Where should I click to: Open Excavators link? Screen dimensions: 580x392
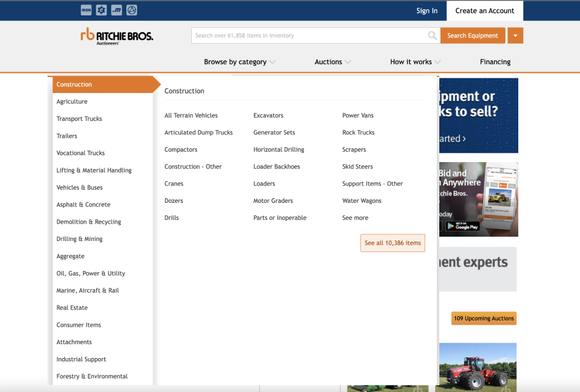click(x=268, y=115)
